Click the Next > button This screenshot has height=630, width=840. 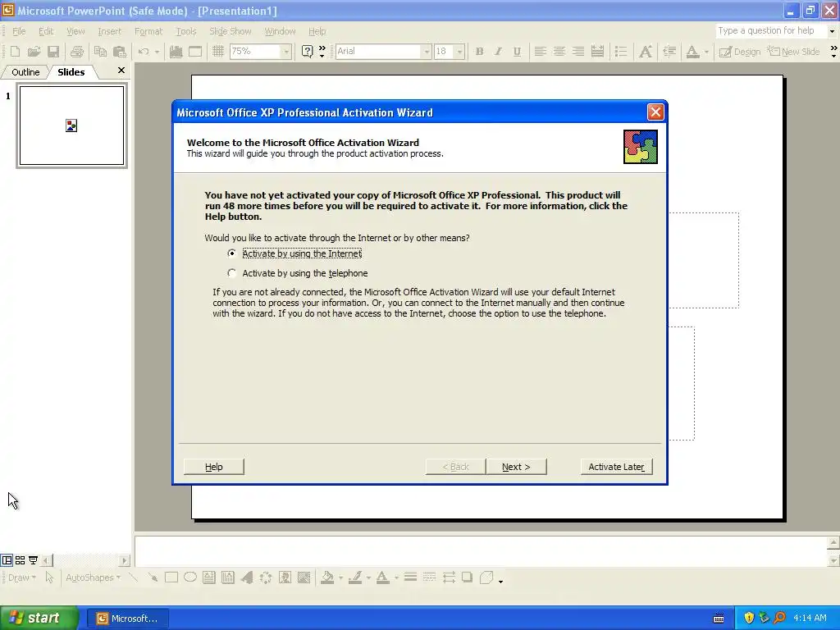(x=517, y=467)
